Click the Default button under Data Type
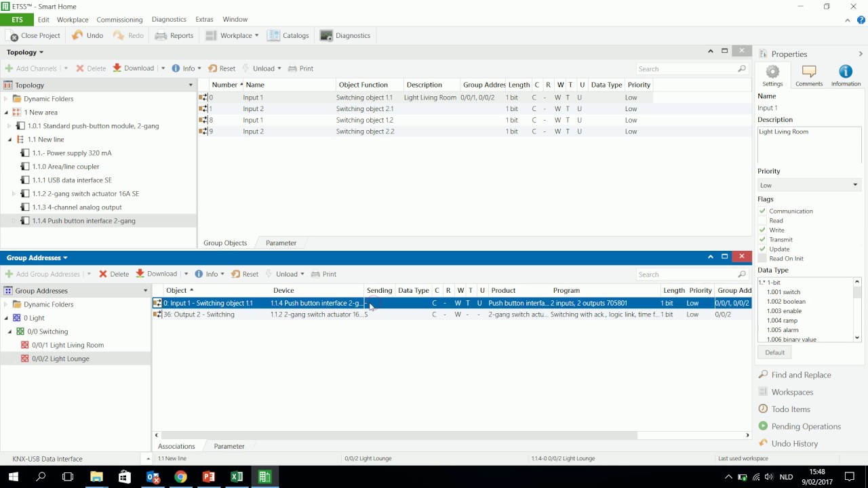 (774, 352)
